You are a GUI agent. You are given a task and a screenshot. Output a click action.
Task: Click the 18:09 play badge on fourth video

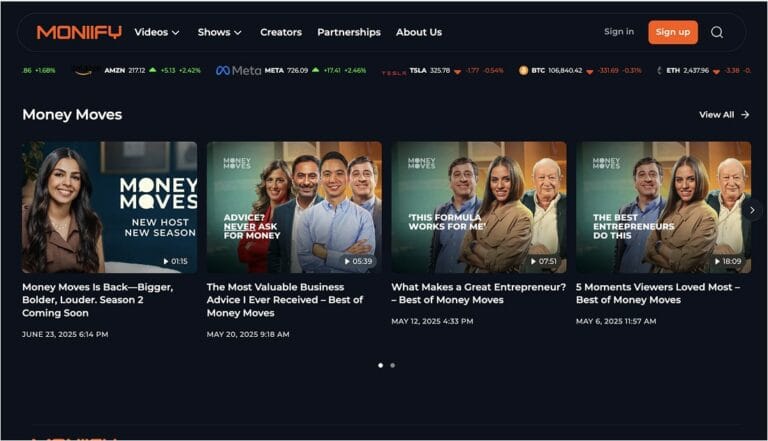pos(727,261)
